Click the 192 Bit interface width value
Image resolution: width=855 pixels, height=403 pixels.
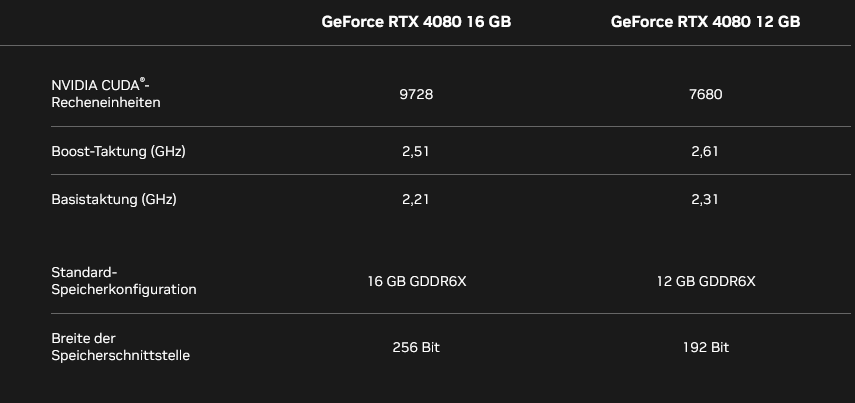click(x=705, y=347)
